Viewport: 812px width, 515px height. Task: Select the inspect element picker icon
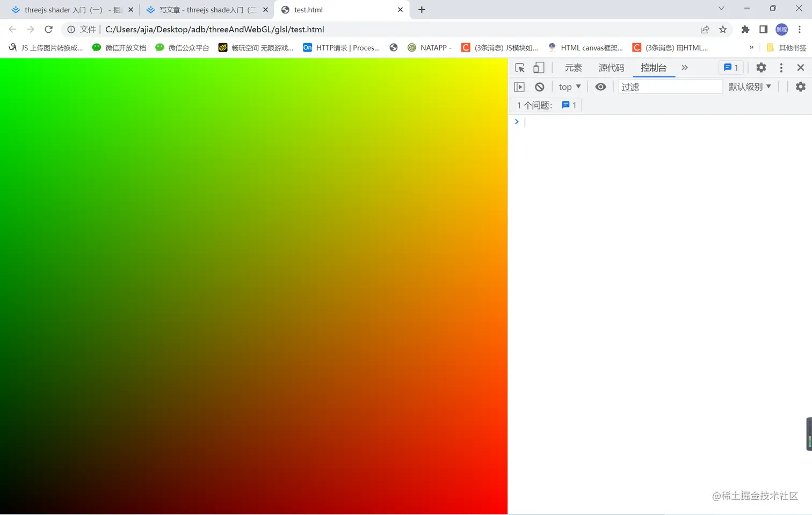tap(519, 68)
